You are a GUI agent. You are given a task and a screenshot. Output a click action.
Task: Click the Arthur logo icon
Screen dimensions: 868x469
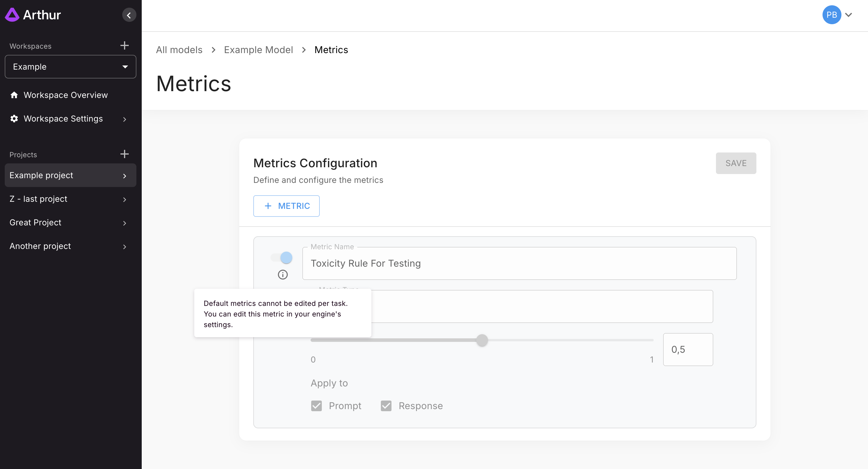(12, 15)
